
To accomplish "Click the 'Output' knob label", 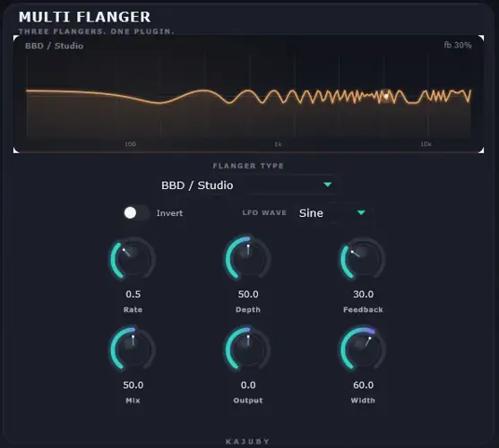I will coord(248,401).
